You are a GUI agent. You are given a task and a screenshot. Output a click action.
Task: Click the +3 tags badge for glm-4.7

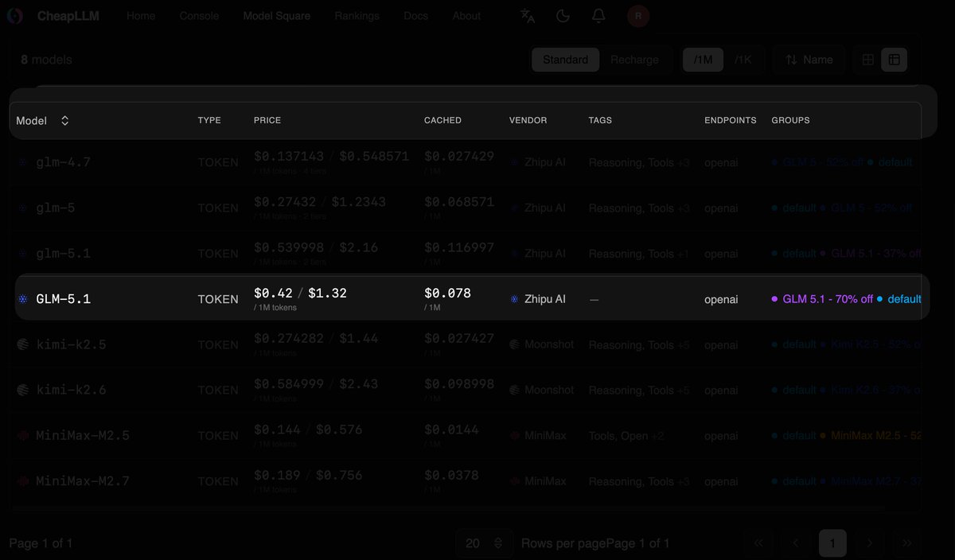pyautogui.click(x=684, y=162)
